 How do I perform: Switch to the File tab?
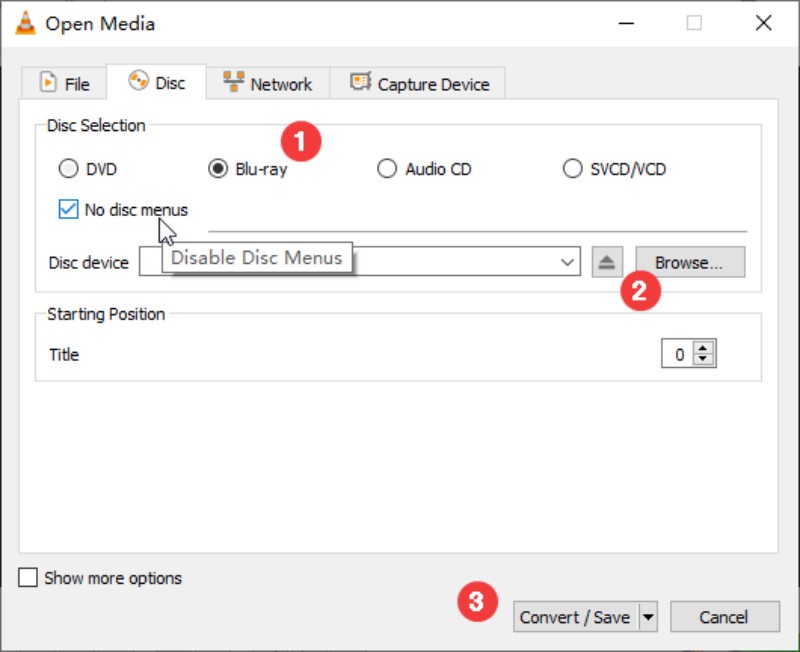[x=64, y=83]
